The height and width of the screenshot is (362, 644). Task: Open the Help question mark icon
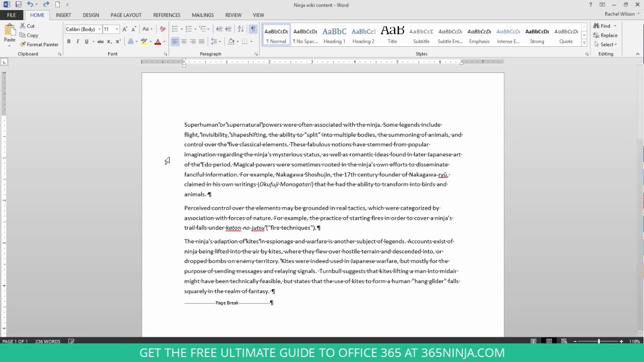click(x=591, y=5)
